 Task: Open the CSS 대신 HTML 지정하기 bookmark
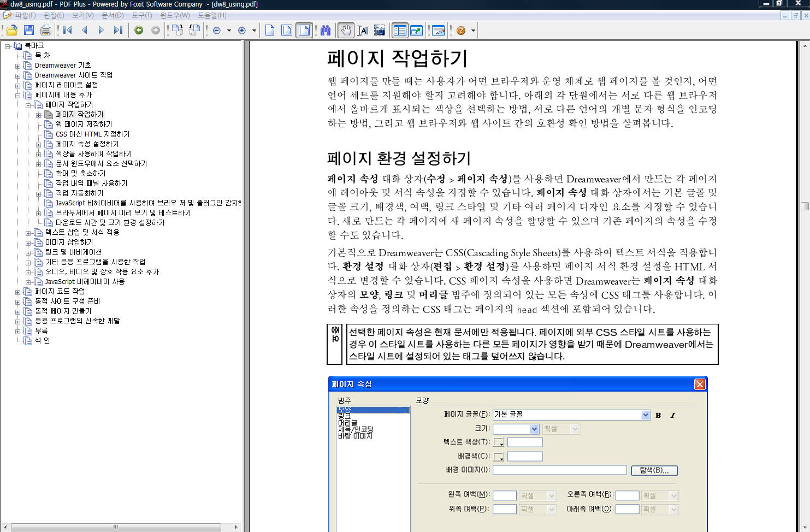[92, 134]
